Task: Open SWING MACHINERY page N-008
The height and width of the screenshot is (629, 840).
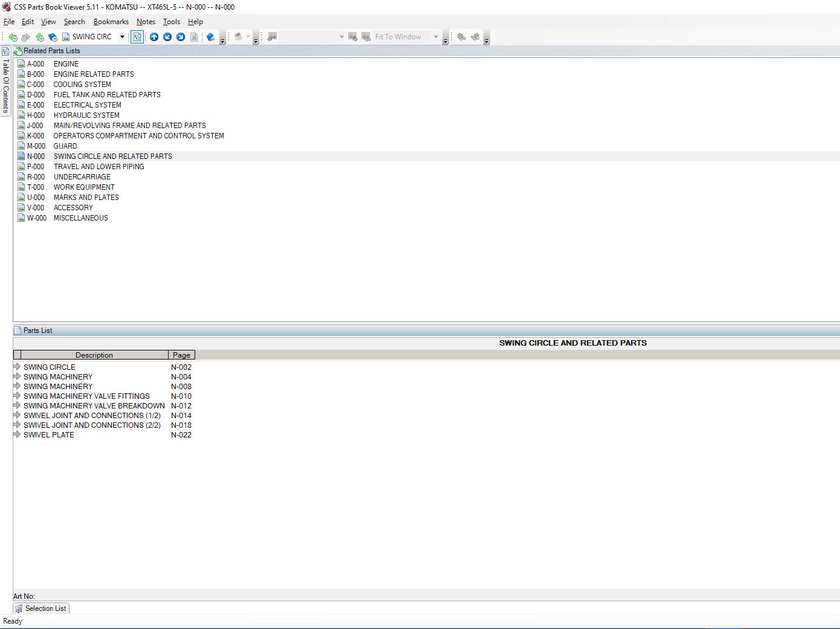Action: tap(103, 387)
